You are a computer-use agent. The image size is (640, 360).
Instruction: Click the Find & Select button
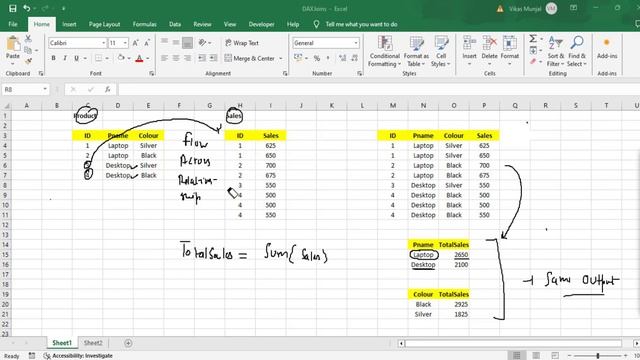[x=577, y=51]
